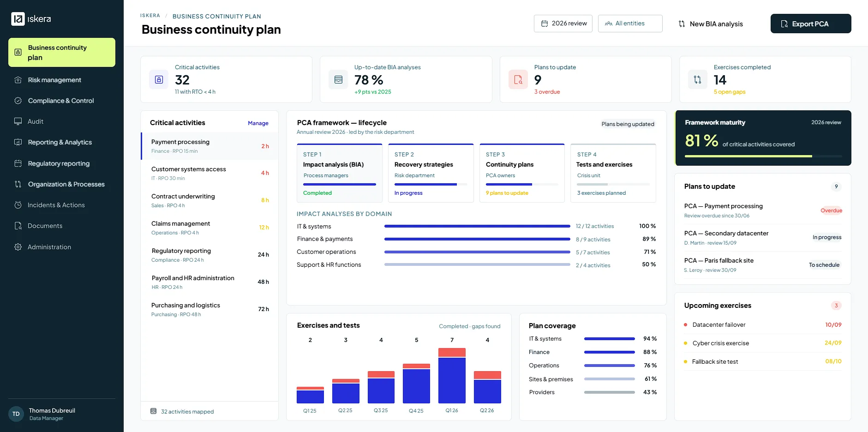Click the Thomas Dubreuil user avatar
Viewport: 868px width, 432px height.
pos(16,414)
